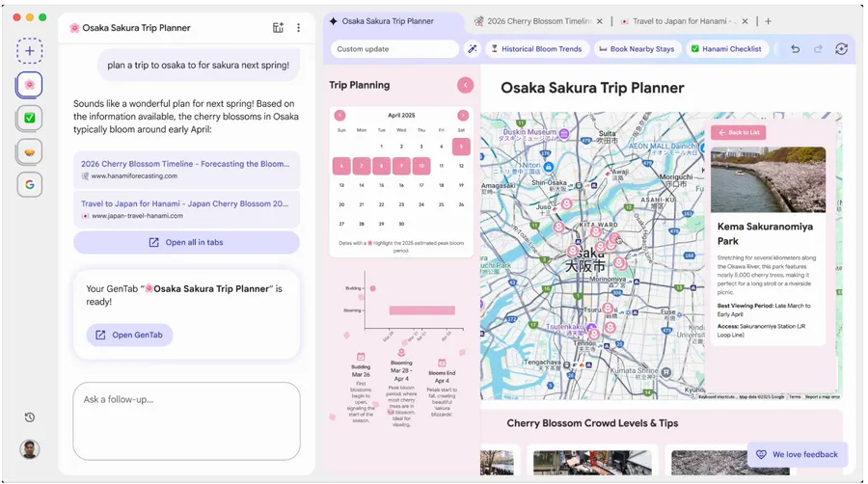Click the macOS yellow minimize button
This screenshot has height=484, width=868.
pos(30,17)
